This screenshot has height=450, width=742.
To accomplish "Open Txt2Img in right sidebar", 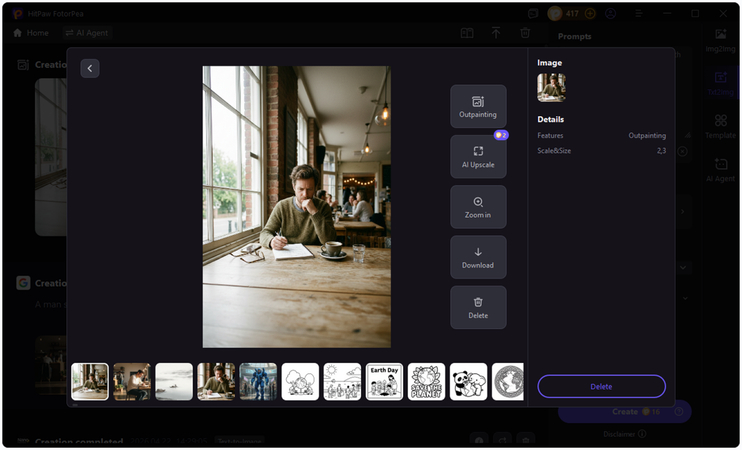I will pos(721,83).
